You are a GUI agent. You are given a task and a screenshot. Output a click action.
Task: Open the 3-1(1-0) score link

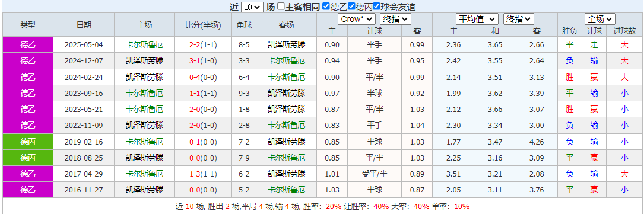(x=204, y=61)
